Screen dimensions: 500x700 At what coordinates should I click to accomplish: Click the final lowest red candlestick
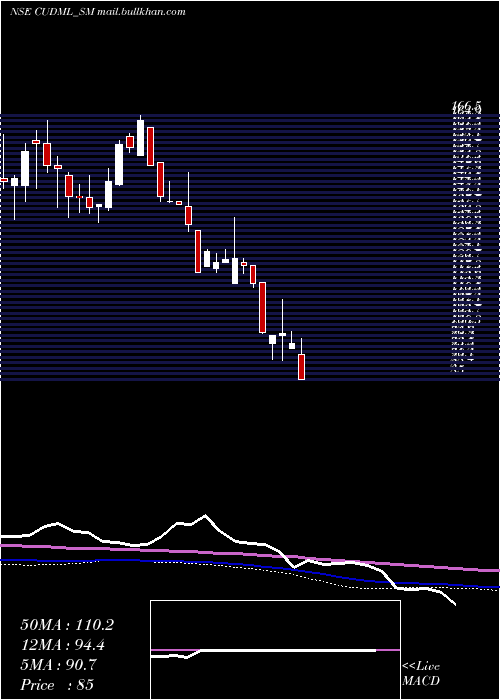coord(301,367)
